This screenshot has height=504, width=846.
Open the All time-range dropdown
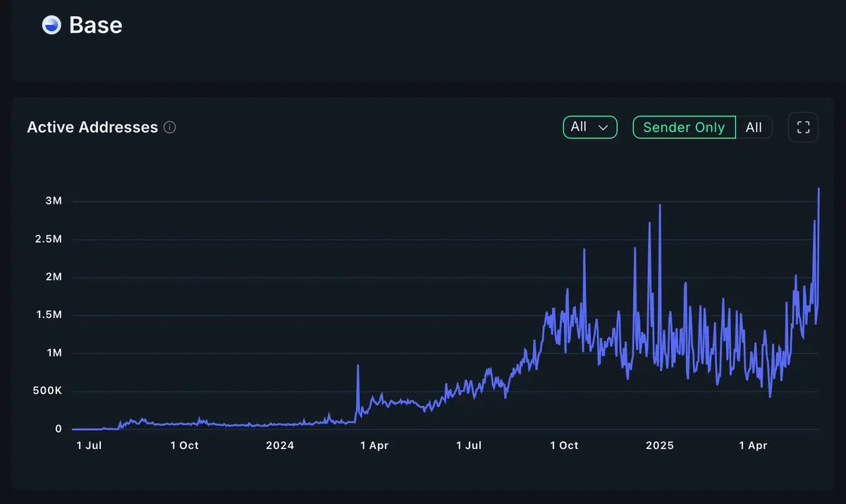coord(590,128)
